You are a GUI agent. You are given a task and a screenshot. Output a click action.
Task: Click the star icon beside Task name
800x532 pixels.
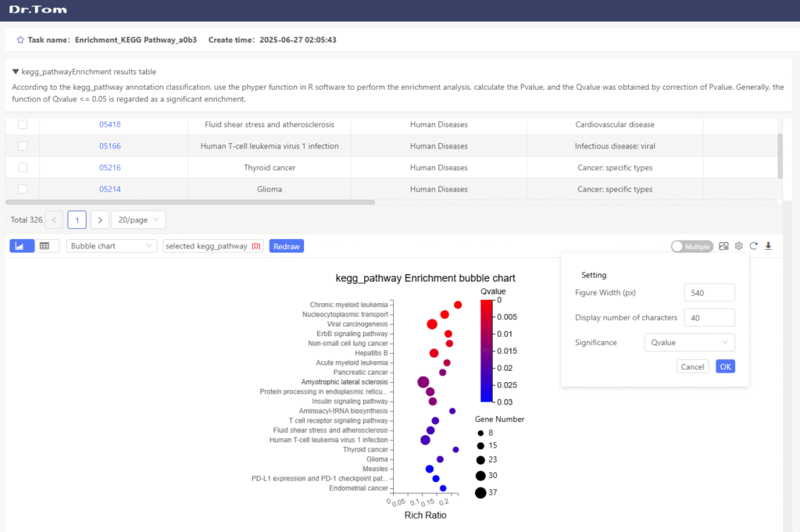click(x=20, y=39)
